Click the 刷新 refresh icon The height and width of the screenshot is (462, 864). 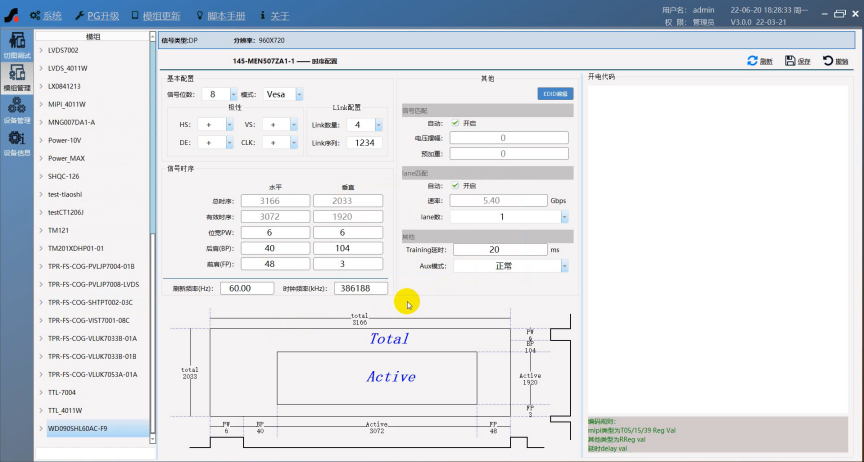(x=753, y=61)
